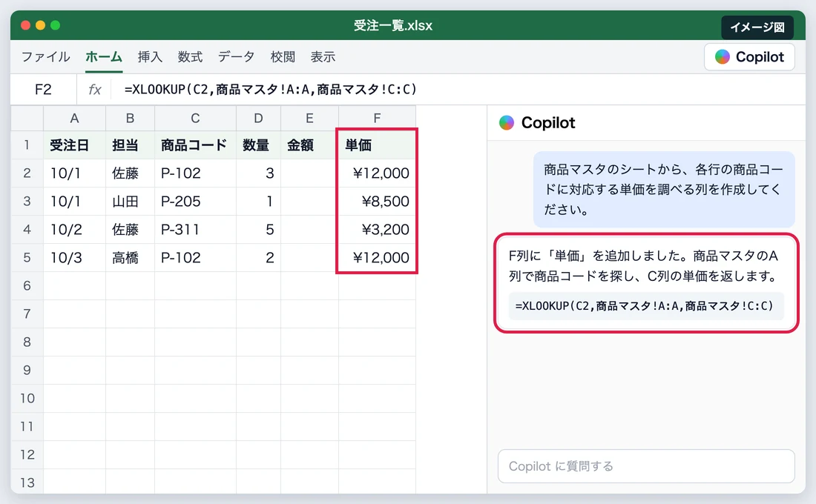Select row 6 header
Screen dimensions: 816x504
(27, 285)
